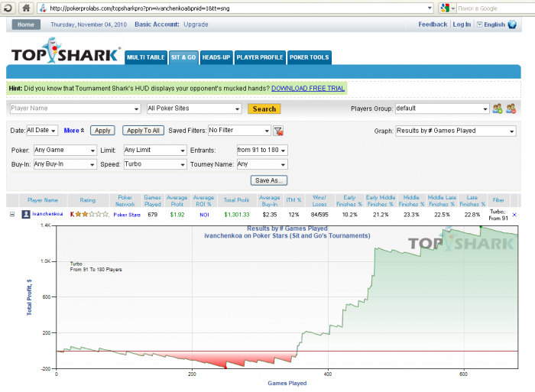This screenshot has height=392, width=535.
Task: Sort by Wins/Loses column header
Action: coord(319,201)
